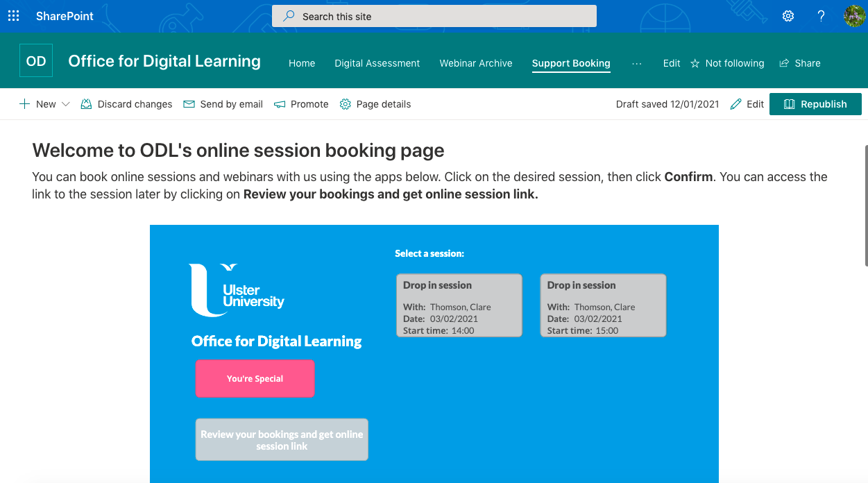The image size is (868, 483).
Task: Open the Webinar Archive tab
Action: 476,63
